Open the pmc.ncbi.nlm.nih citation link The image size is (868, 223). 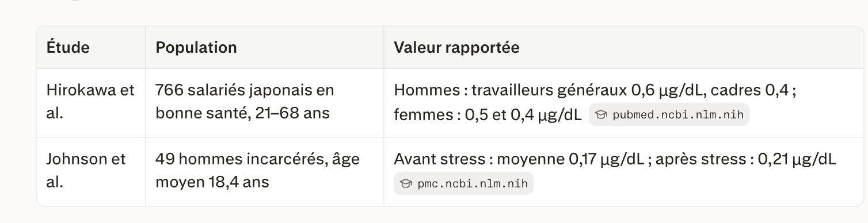click(463, 184)
